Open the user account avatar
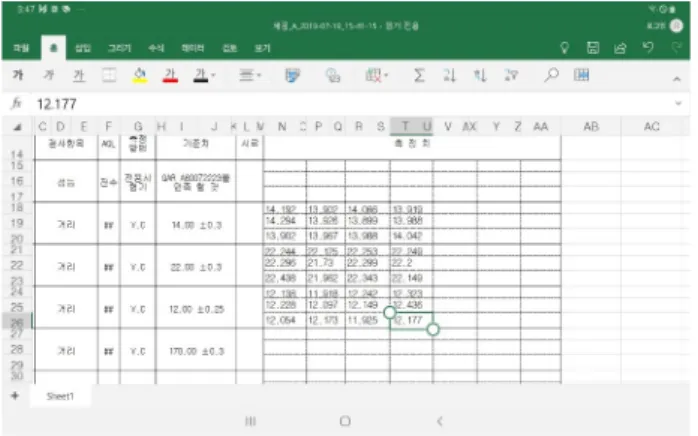 [677, 26]
